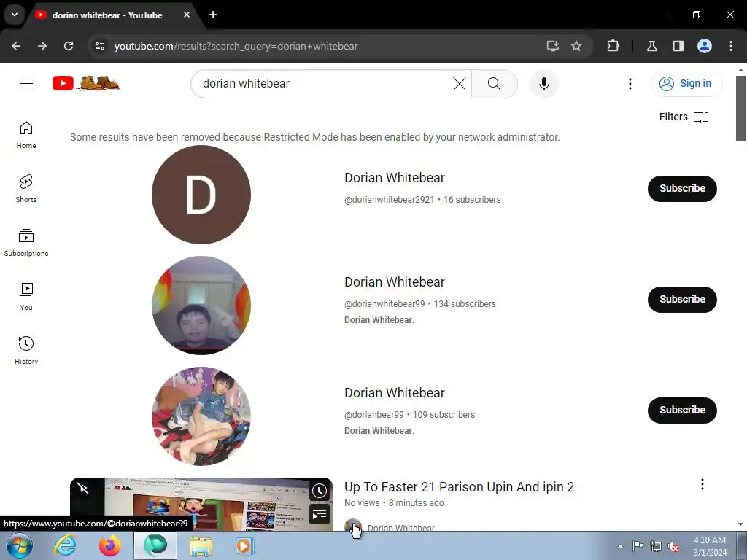Open the network tray icon
Viewport: 747px width, 560px height.
pos(656,546)
